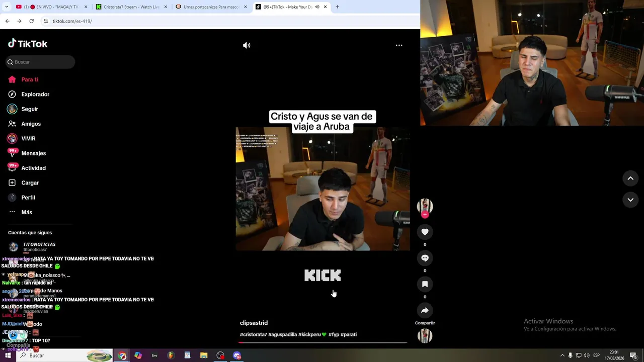The image size is (644, 362).
Task: Open the video three-dot options menu
Action: [399, 45]
